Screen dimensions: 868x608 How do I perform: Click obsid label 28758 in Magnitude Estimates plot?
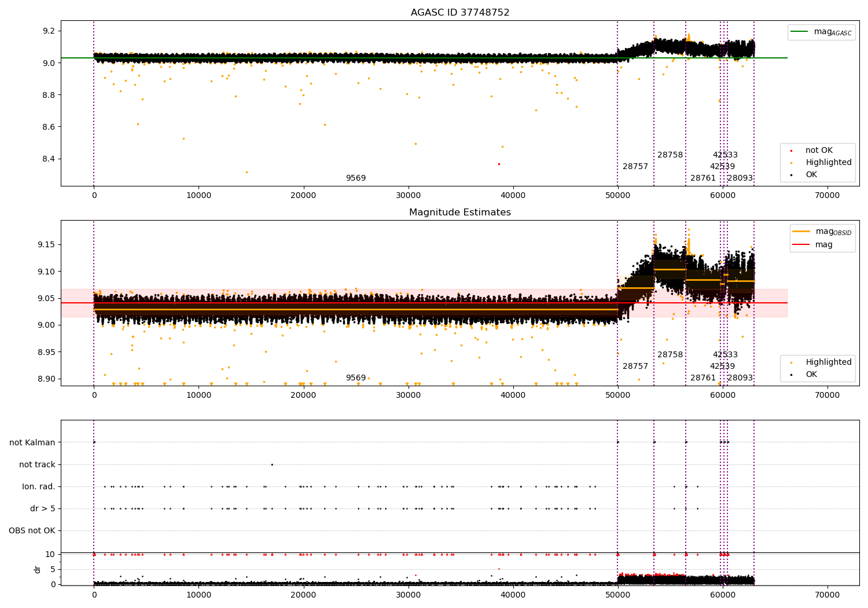coord(670,355)
